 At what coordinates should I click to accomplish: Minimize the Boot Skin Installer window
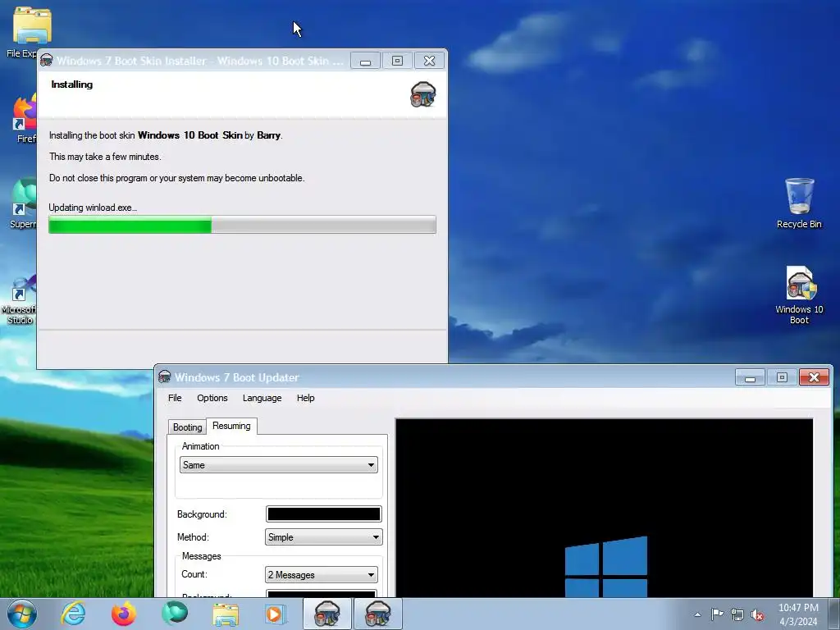pos(365,61)
